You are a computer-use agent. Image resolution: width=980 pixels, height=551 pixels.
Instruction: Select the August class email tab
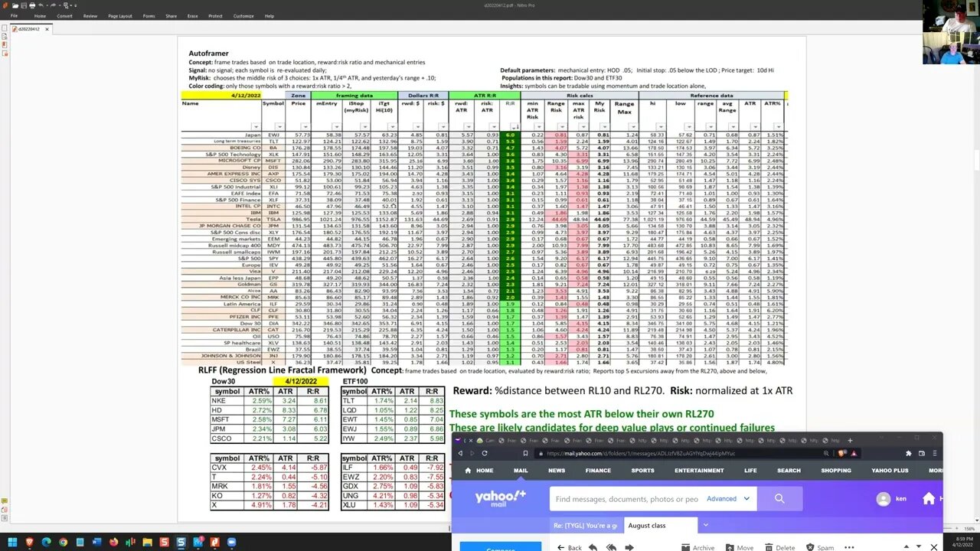[661, 526]
